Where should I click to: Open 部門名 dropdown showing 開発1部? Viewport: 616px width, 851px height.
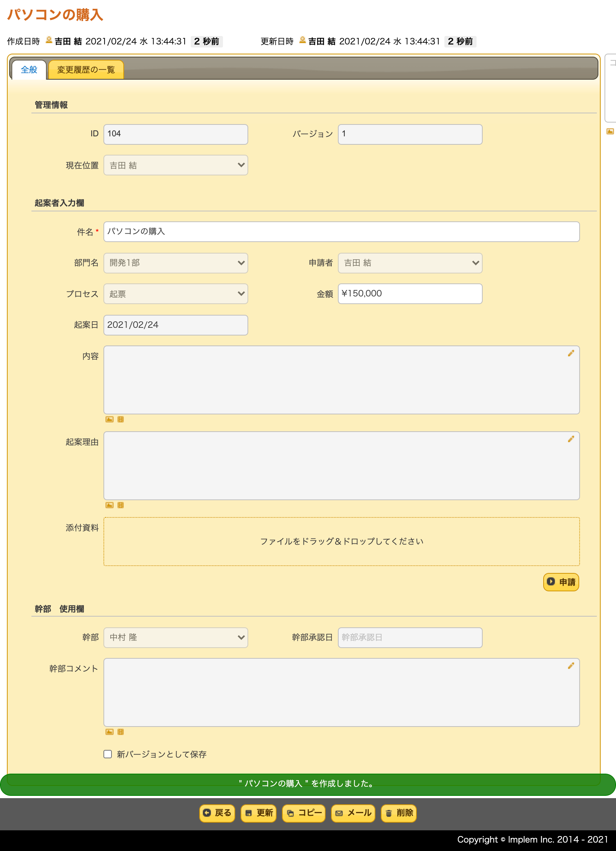(176, 263)
